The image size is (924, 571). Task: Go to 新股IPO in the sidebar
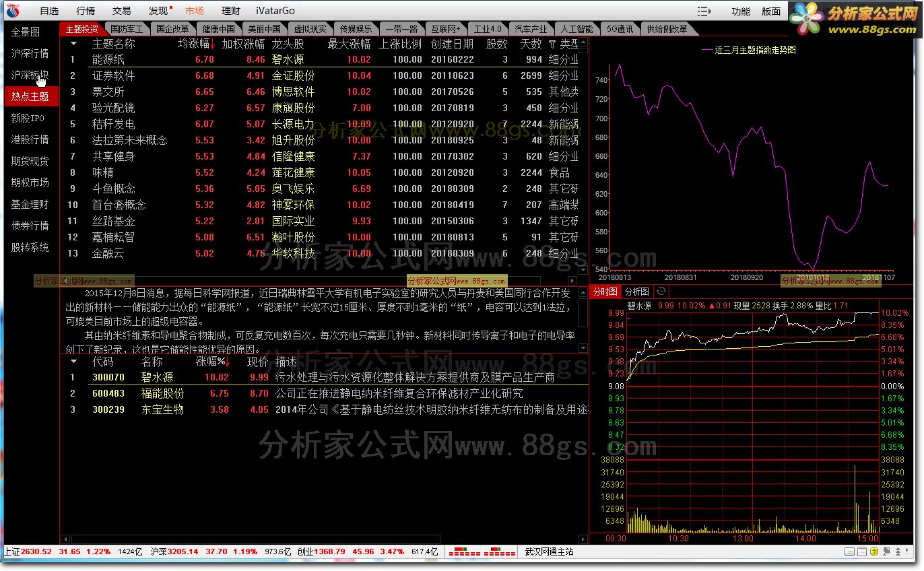28,118
